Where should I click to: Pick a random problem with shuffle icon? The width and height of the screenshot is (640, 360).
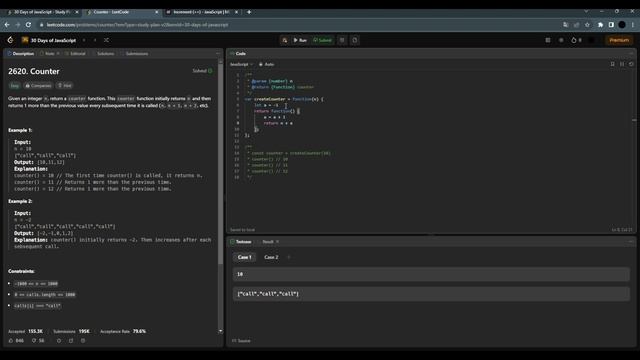coord(107,40)
